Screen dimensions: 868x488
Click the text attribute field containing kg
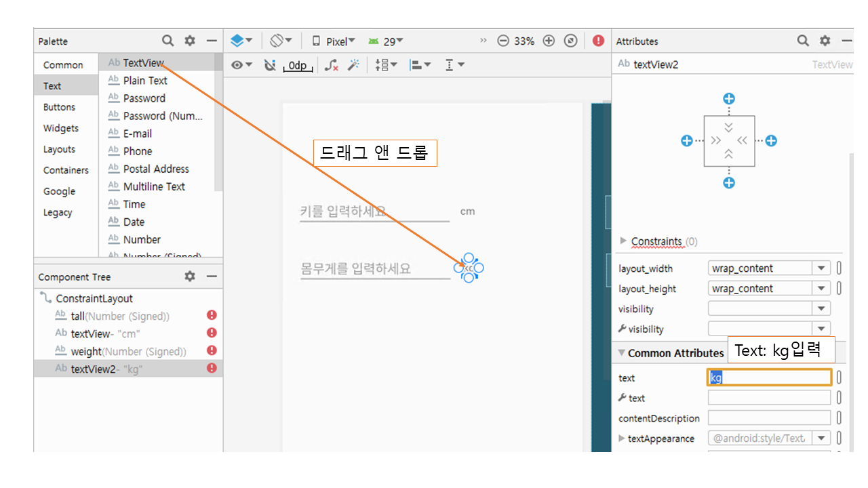[769, 378]
